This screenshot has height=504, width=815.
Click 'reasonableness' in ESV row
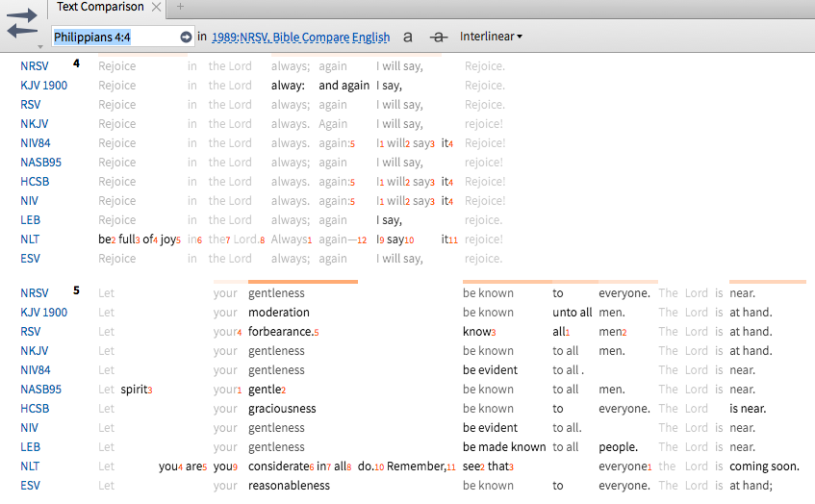tap(289, 486)
